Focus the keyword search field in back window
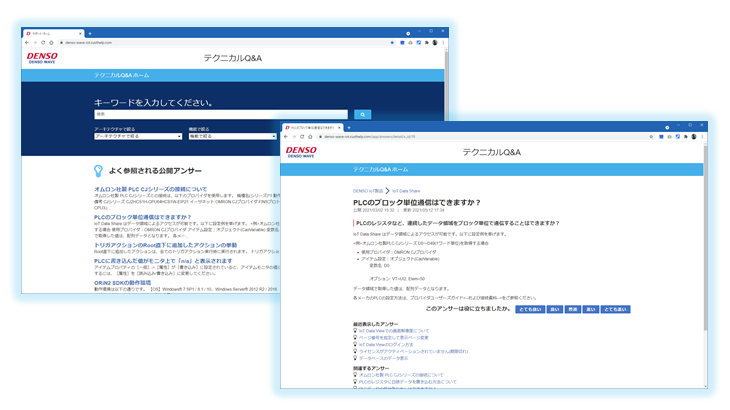 tap(221, 114)
